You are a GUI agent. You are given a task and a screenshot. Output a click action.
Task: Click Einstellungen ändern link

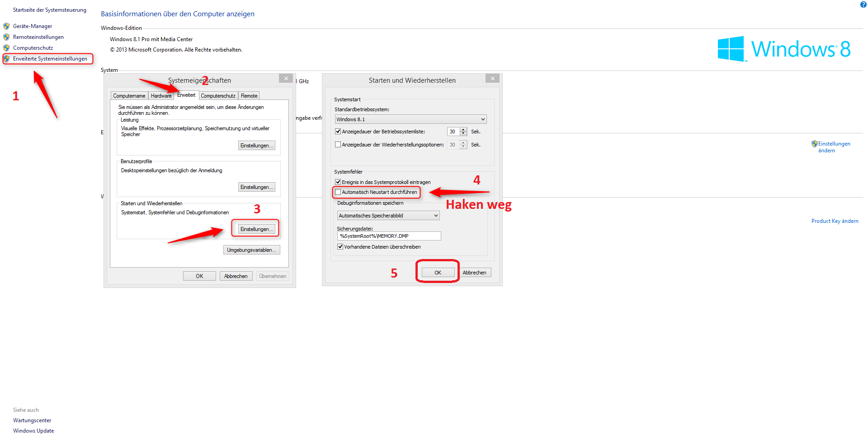coord(834,147)
